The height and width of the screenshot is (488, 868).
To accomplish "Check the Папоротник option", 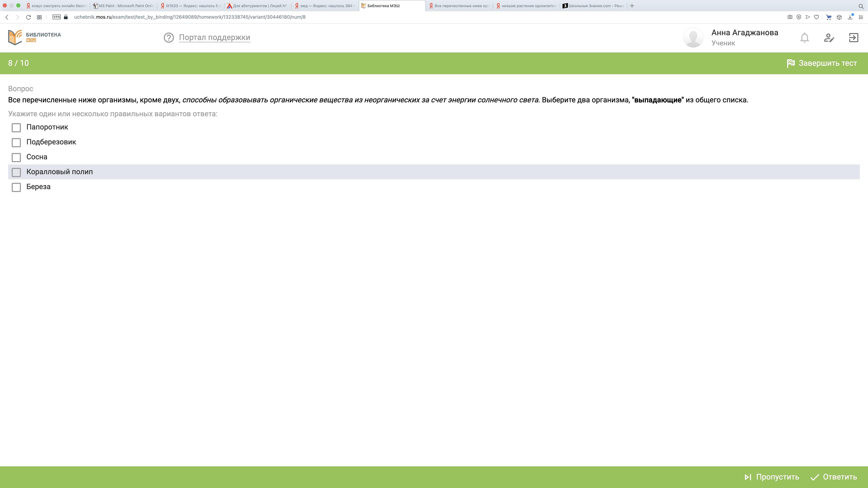I will coord(16,128).
